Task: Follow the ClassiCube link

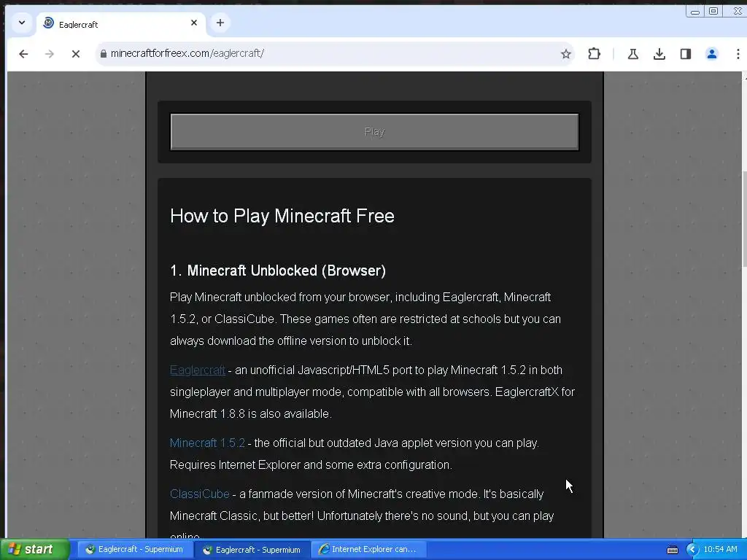Action: 200,494
